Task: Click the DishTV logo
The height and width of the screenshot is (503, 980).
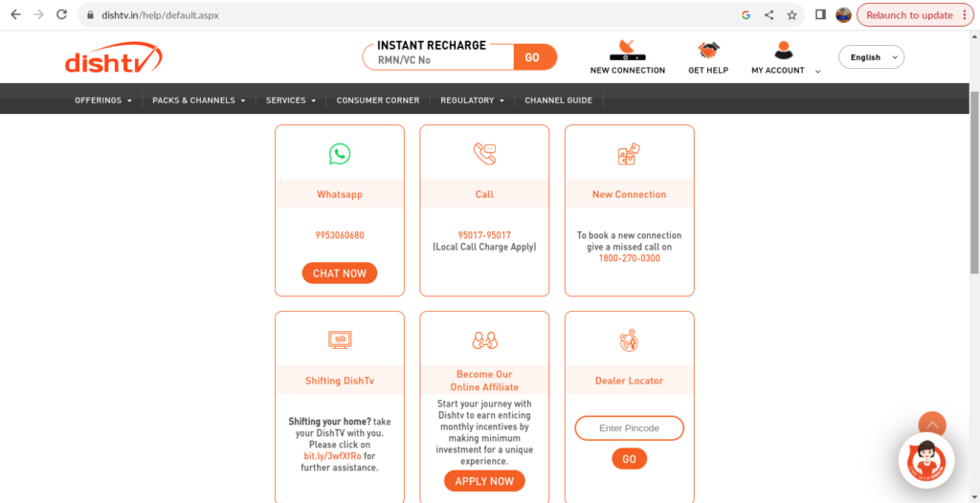Action: click(114, 57)
